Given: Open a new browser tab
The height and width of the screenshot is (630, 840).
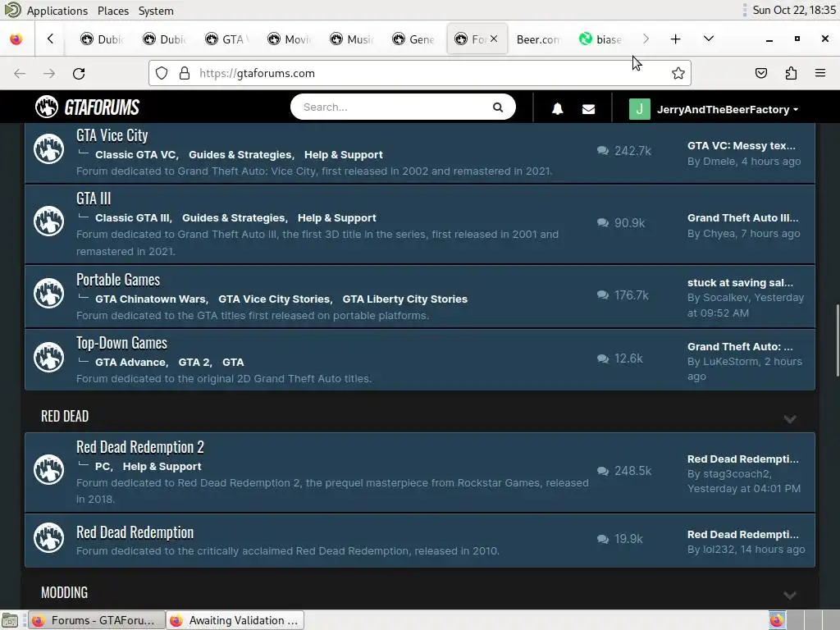Looking at the screenshot, I should 676,39.
